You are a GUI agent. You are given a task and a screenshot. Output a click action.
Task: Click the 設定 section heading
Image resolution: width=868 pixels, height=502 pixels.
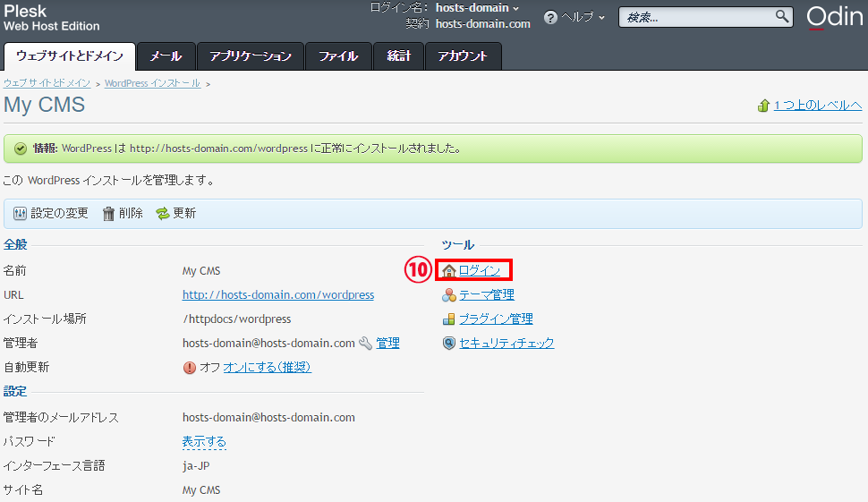(x=15, y=391)
